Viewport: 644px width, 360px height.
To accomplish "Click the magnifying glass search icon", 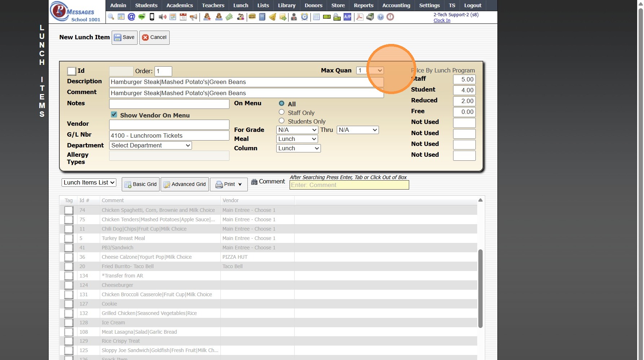I will [x=111, y=17].
